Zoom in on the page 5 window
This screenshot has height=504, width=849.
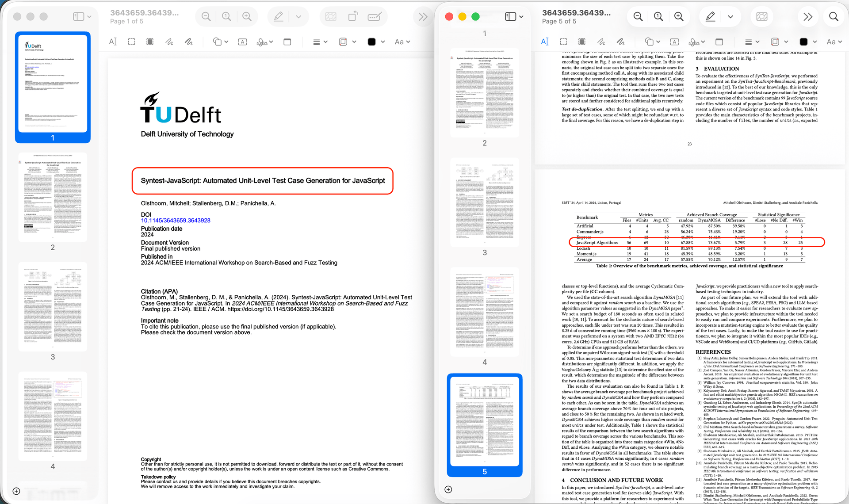click(x=679, y=17)
